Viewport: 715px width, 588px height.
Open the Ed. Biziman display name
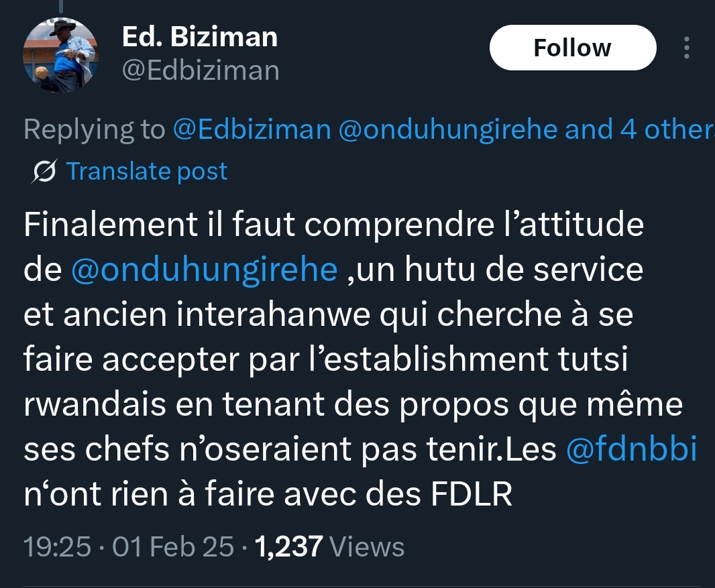(199, 37)
